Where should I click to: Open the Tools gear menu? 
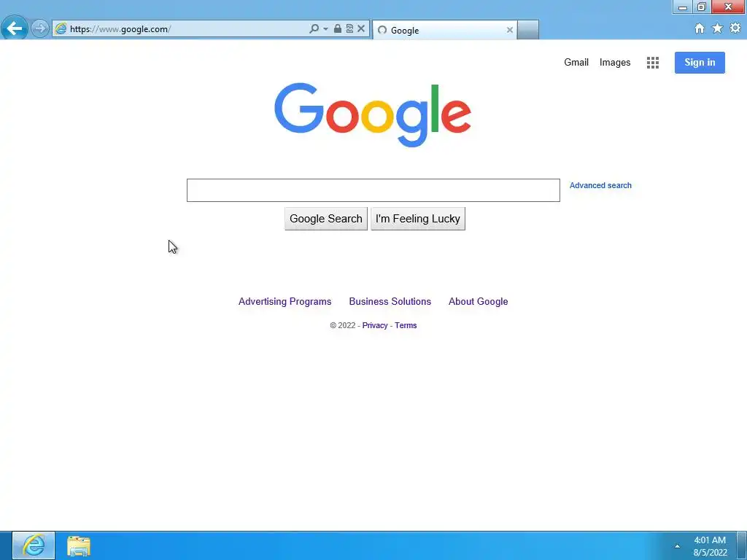click(x=735, y=28)
